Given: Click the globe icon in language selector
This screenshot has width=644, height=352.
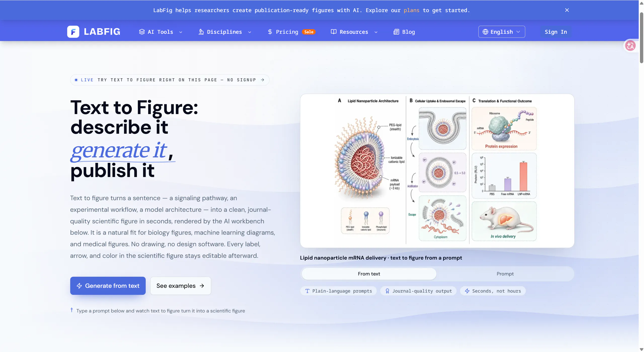Looking at the screenshot, I should [485, 32].
